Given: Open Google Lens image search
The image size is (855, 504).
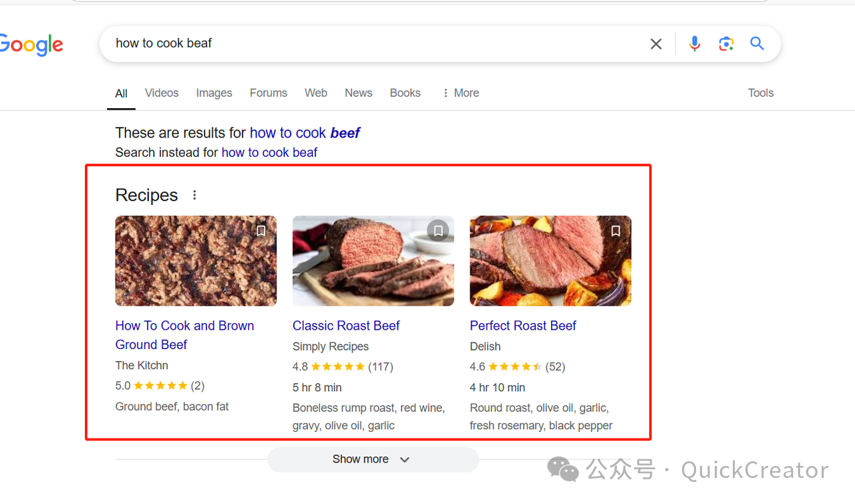Looking at the screenshot, I should click(x=726, y=44).
